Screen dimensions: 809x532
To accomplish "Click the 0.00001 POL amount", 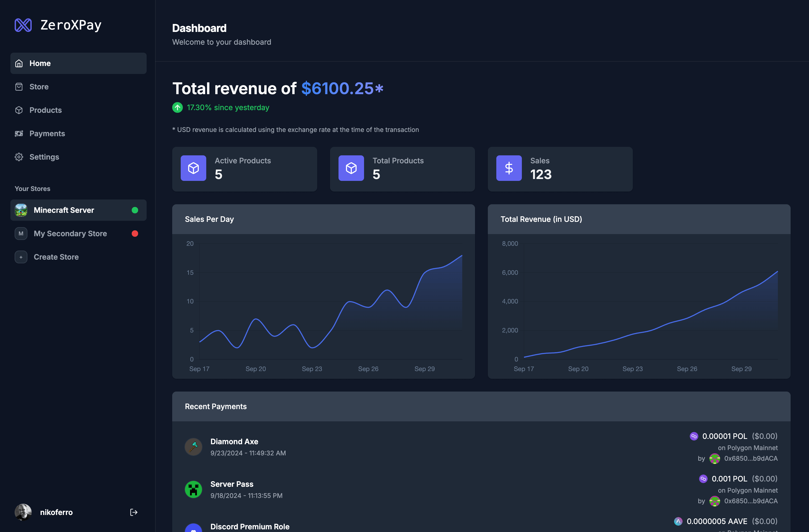I will tap(725, 436).
